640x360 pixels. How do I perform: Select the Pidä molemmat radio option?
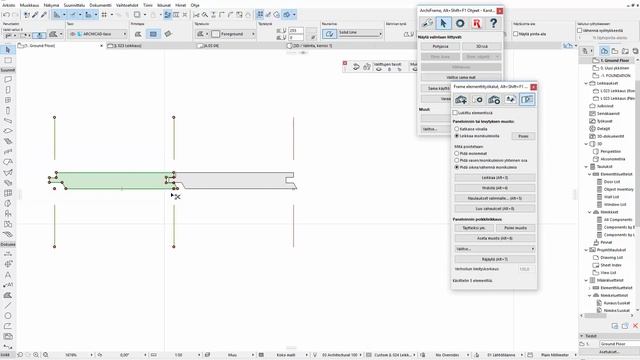(x=457, y=153)
